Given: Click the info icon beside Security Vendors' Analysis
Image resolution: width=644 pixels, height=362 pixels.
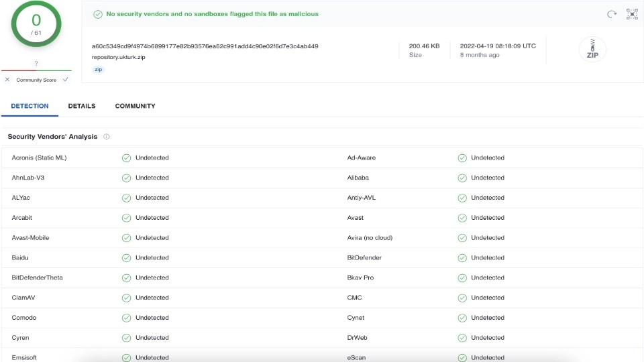Looking at the screenshot, I should [107, 137].
